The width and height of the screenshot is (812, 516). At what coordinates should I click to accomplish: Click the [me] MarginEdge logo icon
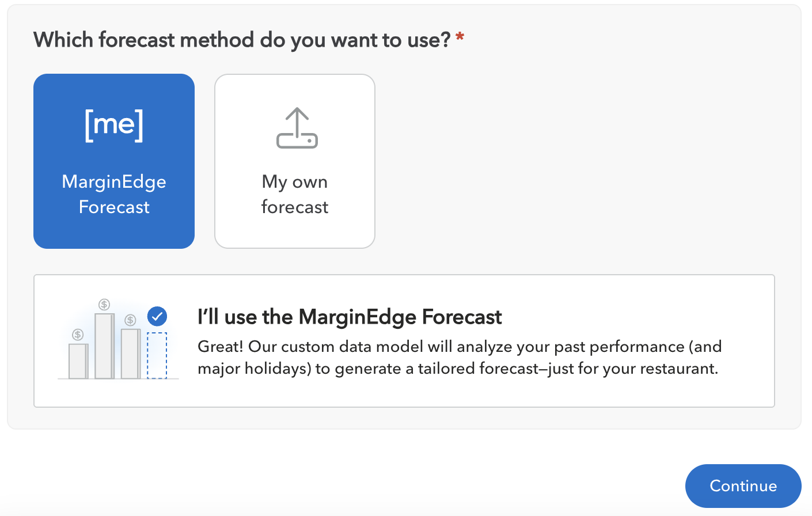point(114,124)
